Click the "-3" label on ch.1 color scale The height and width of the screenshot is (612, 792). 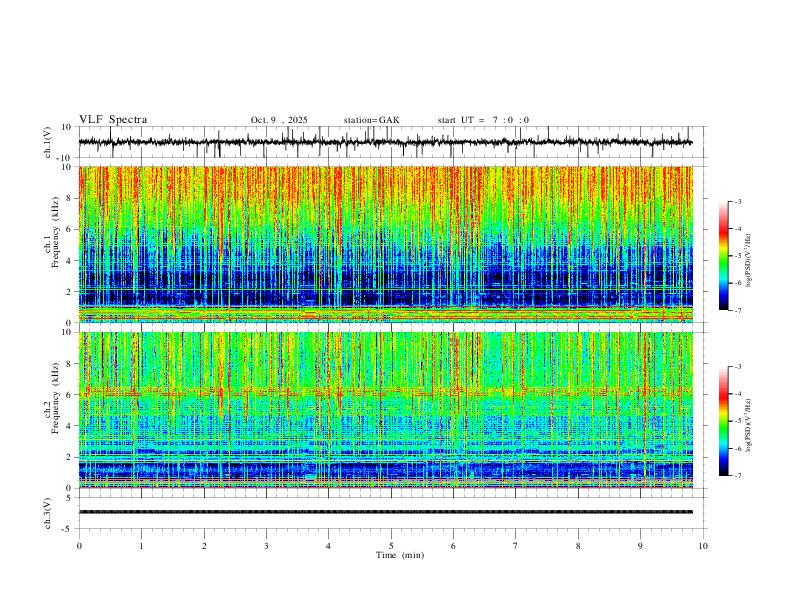(737, 201)
